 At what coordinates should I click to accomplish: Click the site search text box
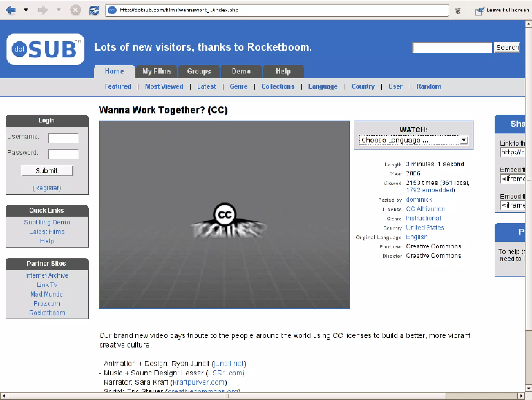click(452, 48)
